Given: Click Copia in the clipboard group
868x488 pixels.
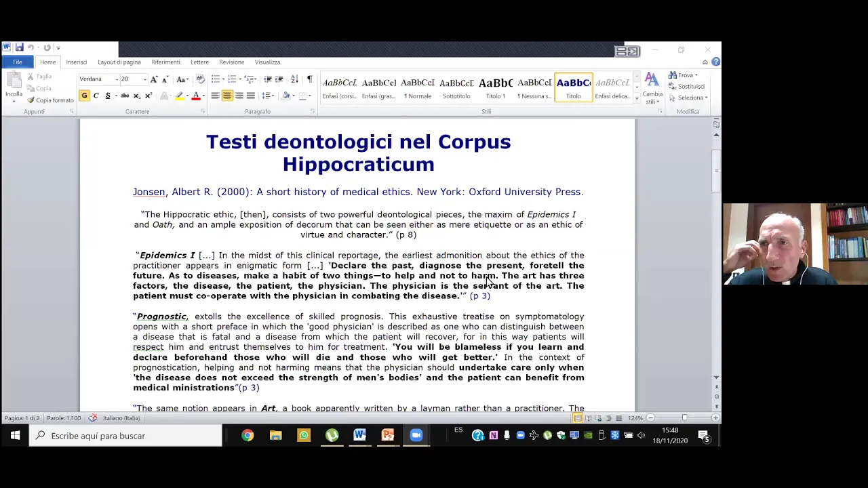Looking at the screenshot, I should point(39,88).
